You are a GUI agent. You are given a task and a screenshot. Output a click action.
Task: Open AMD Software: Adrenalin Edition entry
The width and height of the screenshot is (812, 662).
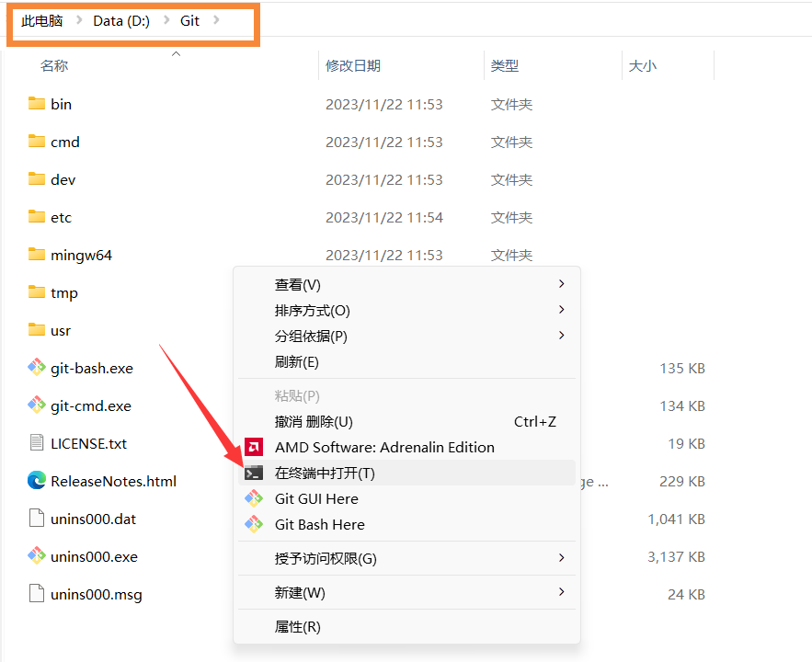406,447
